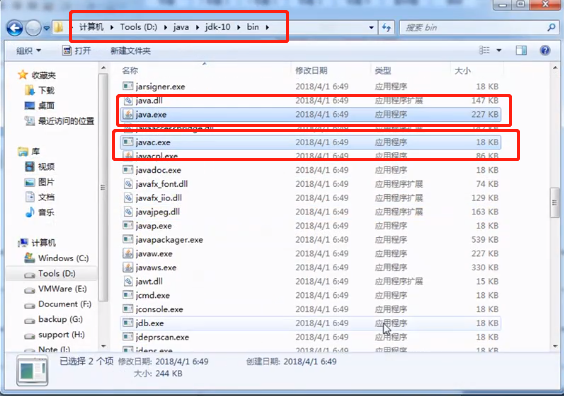Select the jawt.dll file icon
Screen dimensions: 564x396
128,281
